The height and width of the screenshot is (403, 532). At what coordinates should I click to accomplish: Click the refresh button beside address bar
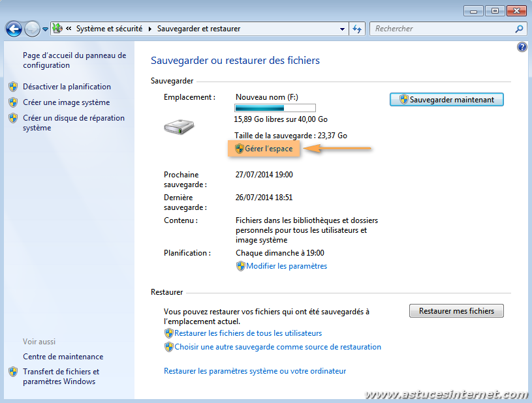pos(357,29)
